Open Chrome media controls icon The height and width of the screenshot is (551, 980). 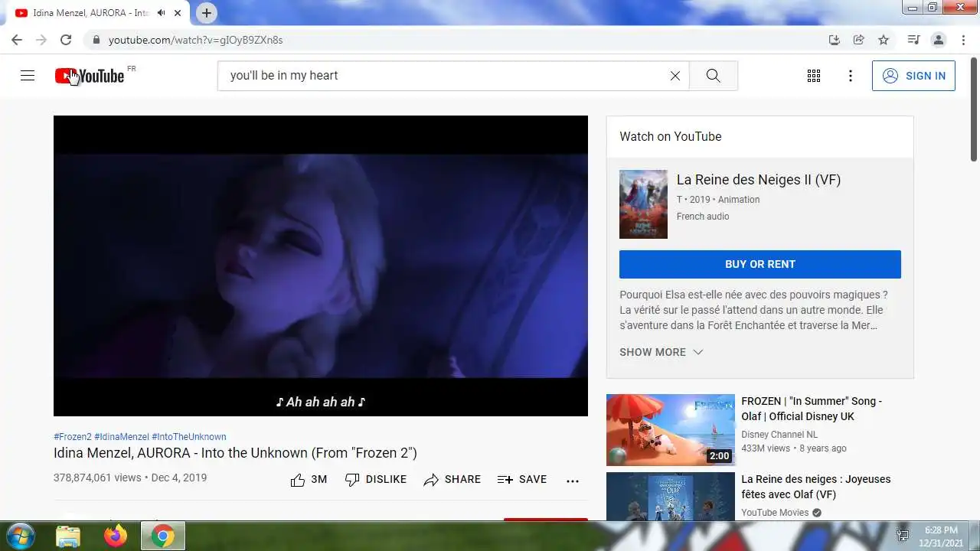(913, 40)
